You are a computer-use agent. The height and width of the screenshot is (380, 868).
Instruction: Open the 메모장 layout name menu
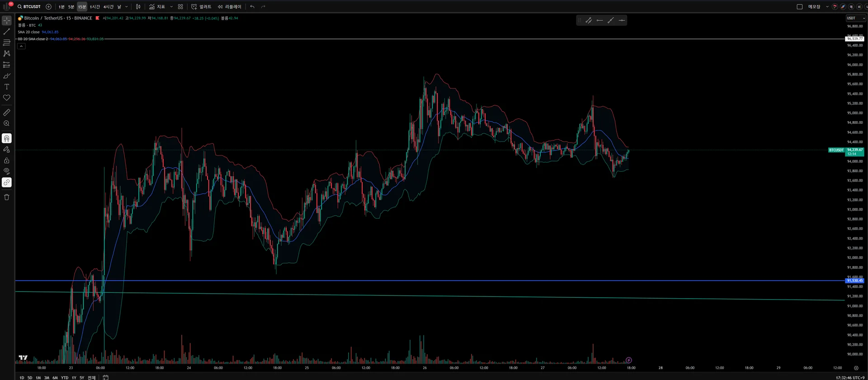814,7
